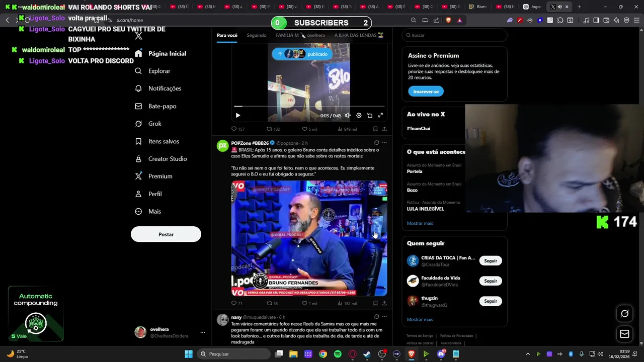Image resolution: width=644 pixels, height=362 pixels.
Task: Switch to the A ILHA DAS LENDAS tab
Action: tap(359, 35)
